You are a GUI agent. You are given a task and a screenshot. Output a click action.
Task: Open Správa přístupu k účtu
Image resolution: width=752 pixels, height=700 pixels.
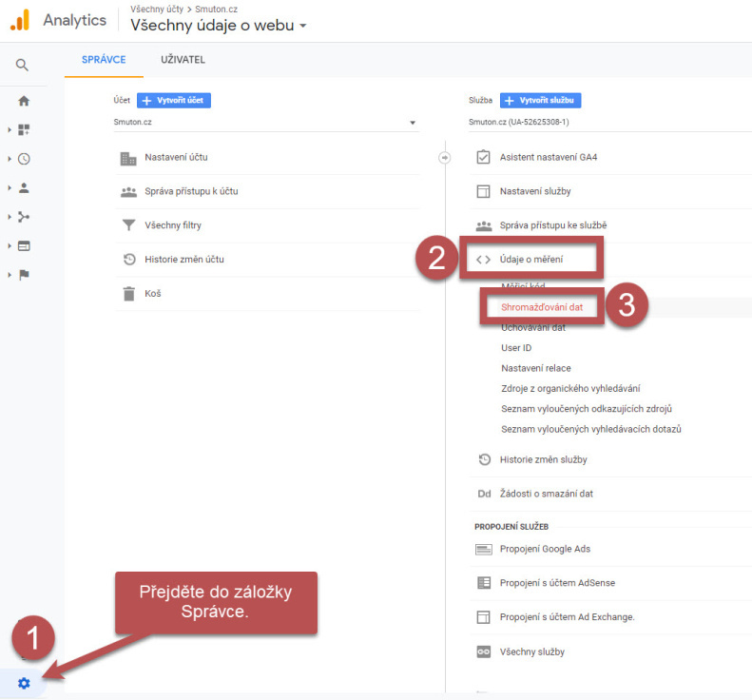coord(266,191)
